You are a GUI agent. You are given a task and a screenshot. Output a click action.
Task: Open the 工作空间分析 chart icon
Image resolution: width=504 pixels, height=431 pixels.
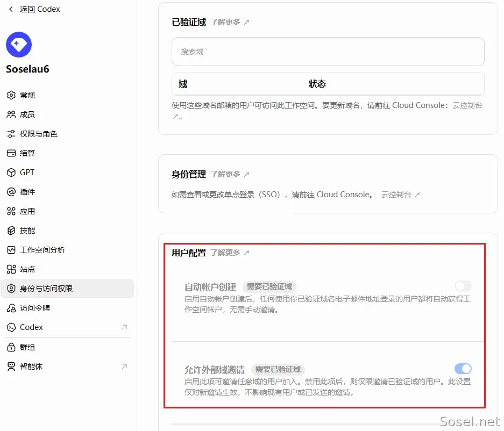[11, 250]
